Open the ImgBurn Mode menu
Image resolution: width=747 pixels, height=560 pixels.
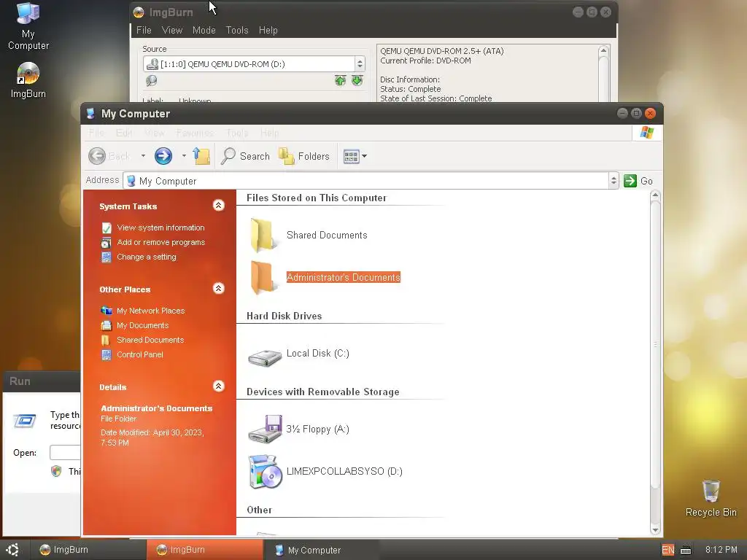point(204,30)
